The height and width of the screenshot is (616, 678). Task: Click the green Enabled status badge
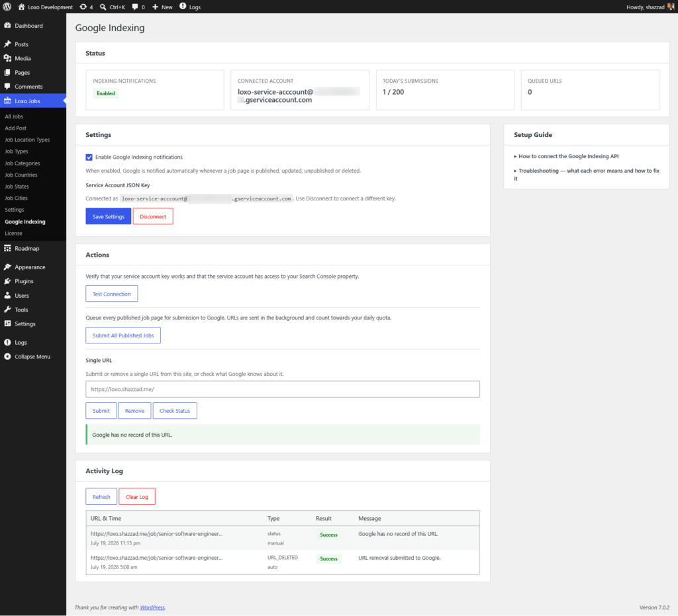pyautogui.click(x=106, y=93)
